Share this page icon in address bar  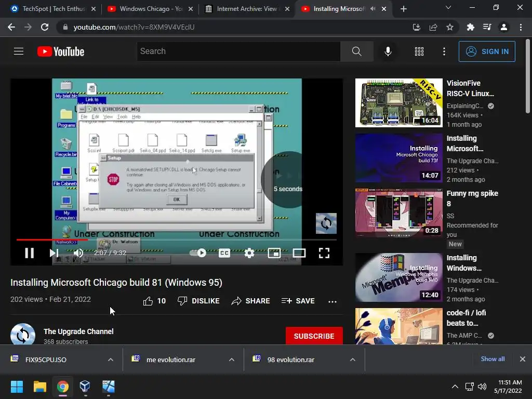[433, 27]
